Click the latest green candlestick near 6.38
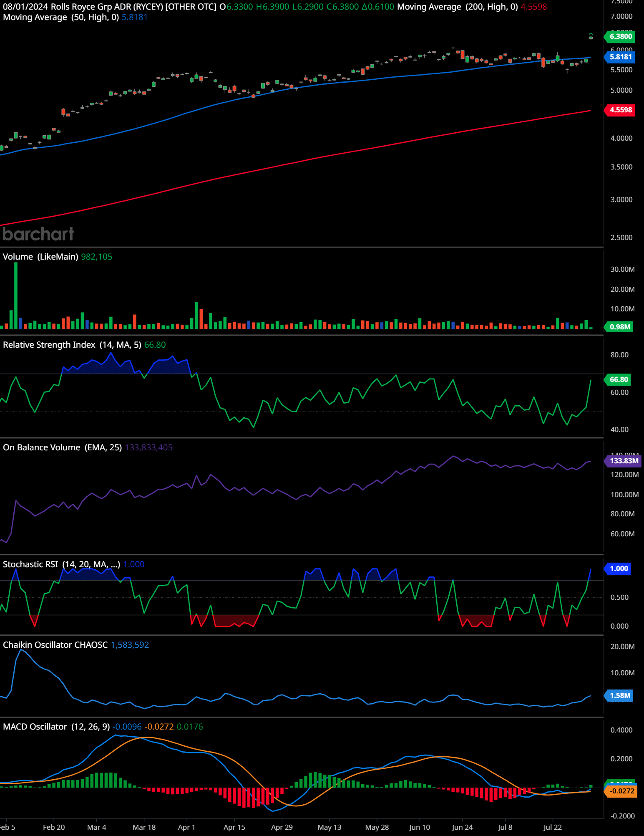Image resolution: width=644 pixels, height=836 pixels. (591, 37)
